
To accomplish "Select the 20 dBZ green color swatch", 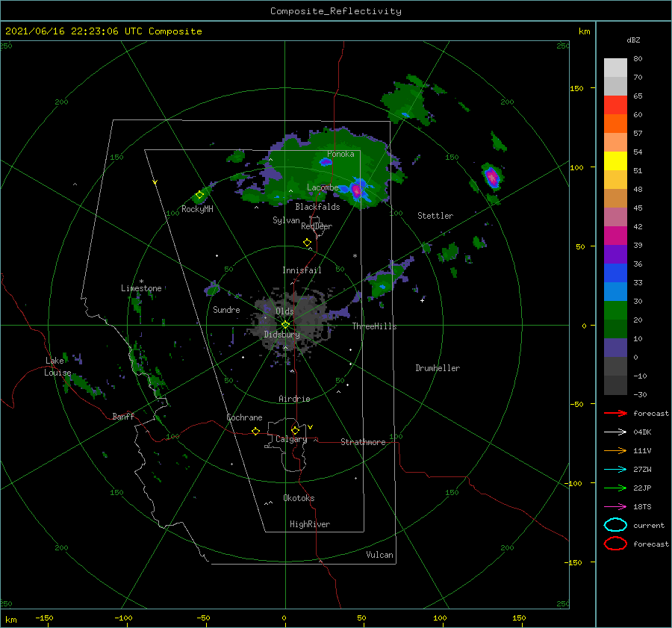I will [615, 311].
